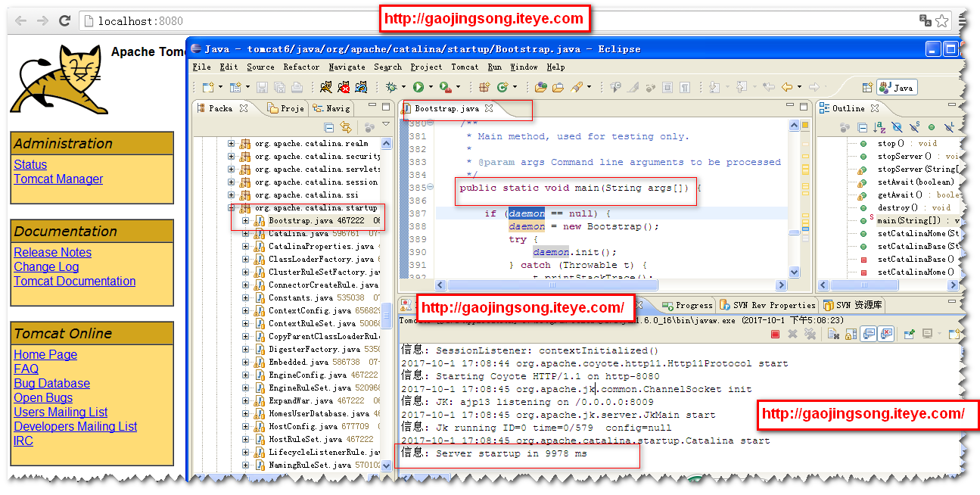Screen dimensions: 980x495
Task: Click the Open Perspective icon
Action: (867, 88)
